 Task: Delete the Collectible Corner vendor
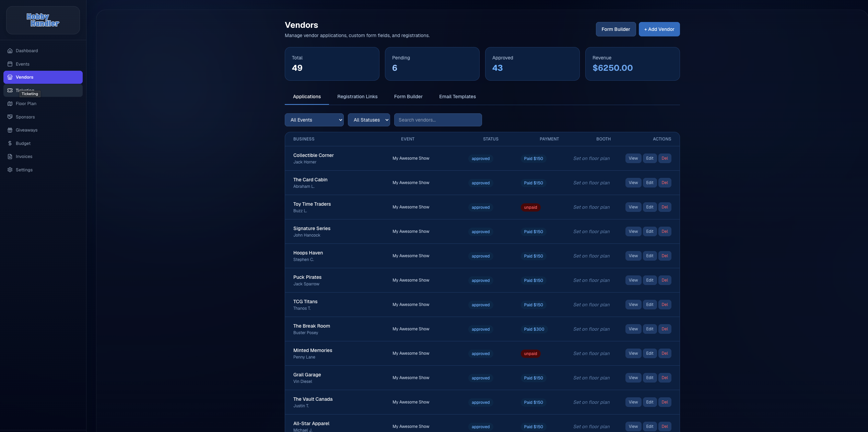[665, 158]
